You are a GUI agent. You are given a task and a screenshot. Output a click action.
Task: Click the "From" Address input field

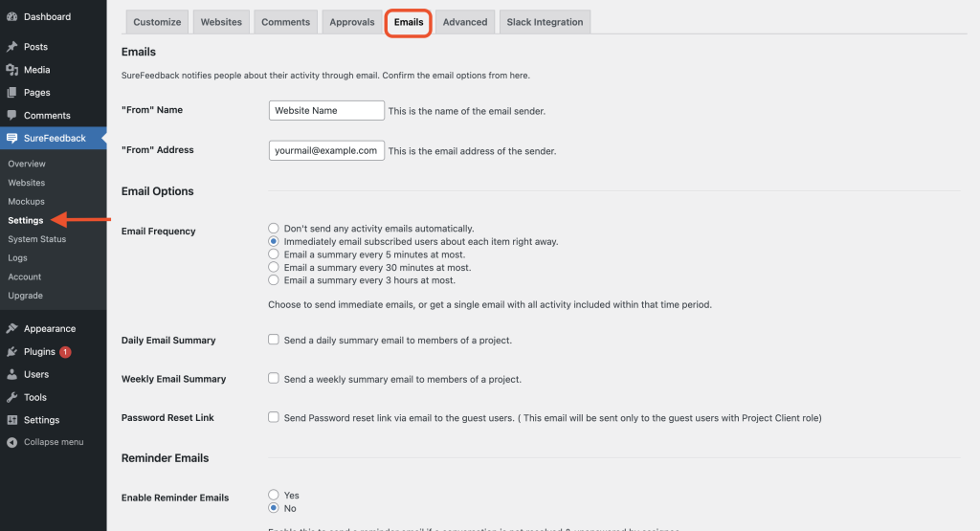click(x=326, y=150)
